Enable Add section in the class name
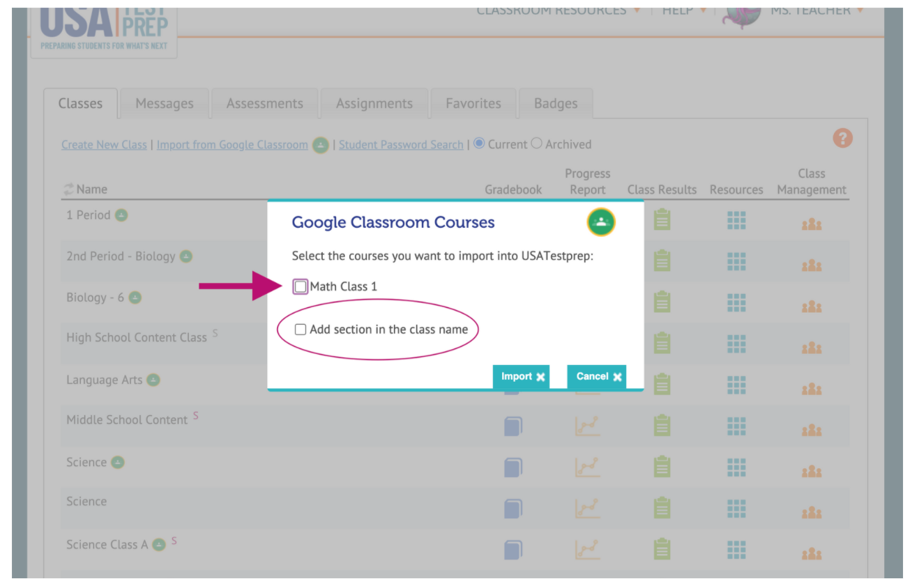The height and width of the screenshot is (588, 919). point(301,330)
